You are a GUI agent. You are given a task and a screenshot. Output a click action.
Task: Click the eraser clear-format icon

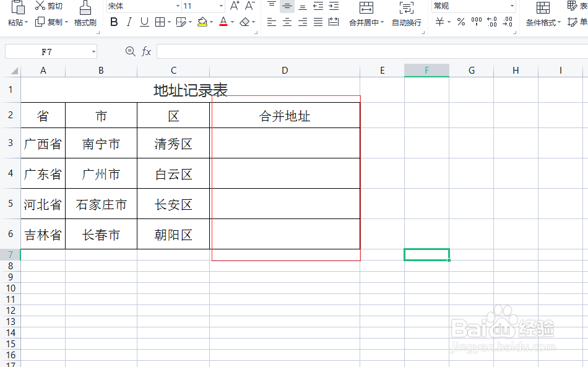tap(245, 22)
